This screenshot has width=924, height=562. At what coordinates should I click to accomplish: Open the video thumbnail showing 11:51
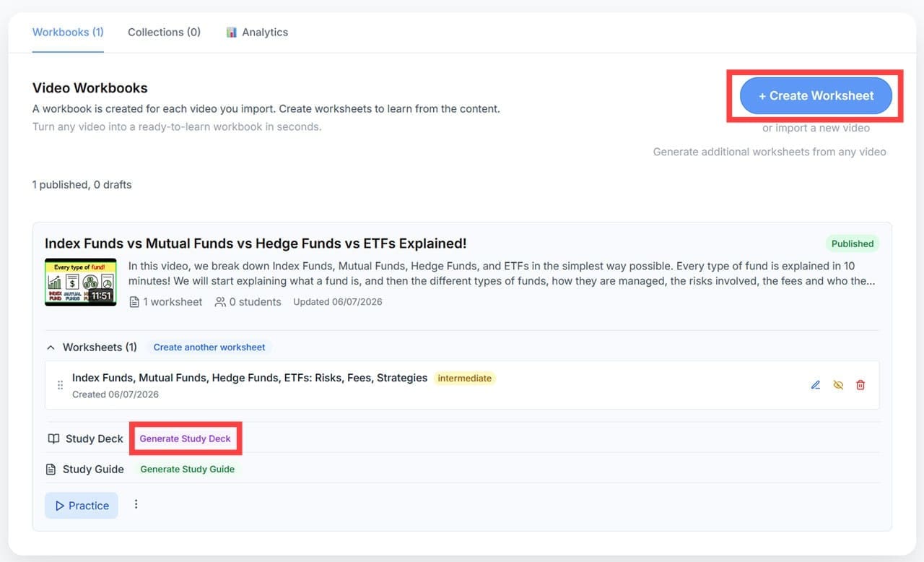pos(80,282)
